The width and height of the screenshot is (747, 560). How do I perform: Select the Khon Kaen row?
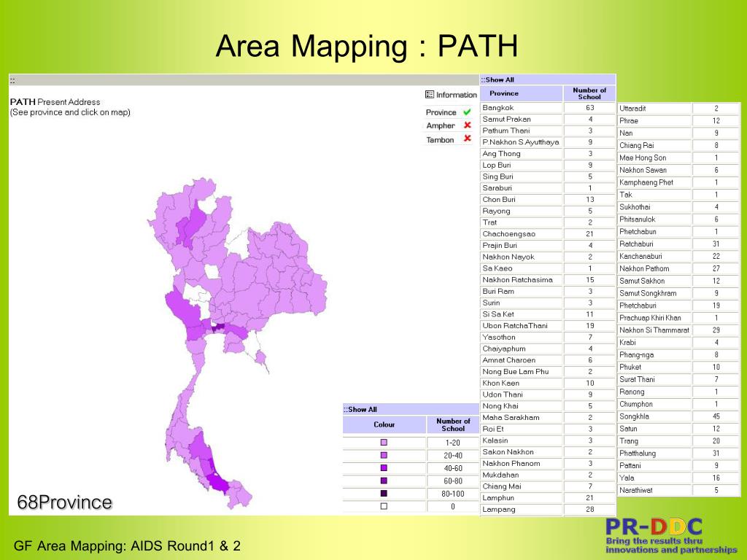[x=548, y=383]
